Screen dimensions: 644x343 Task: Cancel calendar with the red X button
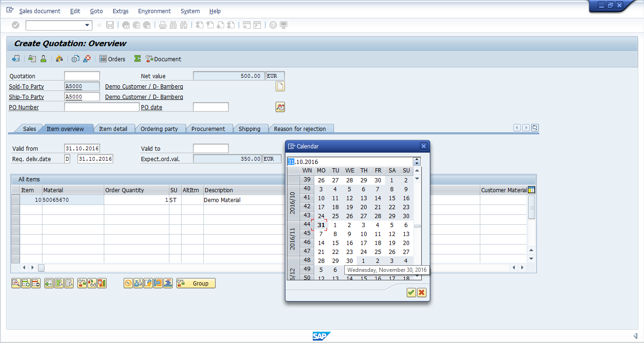pyautogui.click(x=421, y=293)
